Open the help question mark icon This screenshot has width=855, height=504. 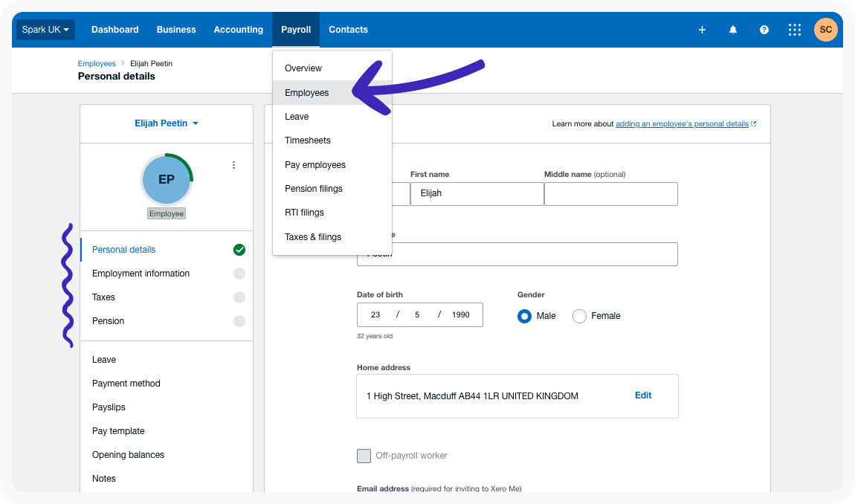click(764, 30)
